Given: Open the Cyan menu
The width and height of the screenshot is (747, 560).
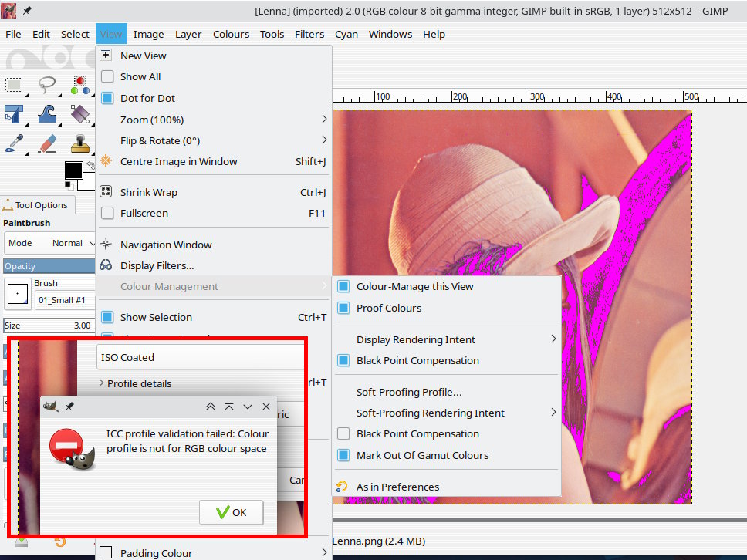Looking at the screenshot, I should click(x=346, y=34).
